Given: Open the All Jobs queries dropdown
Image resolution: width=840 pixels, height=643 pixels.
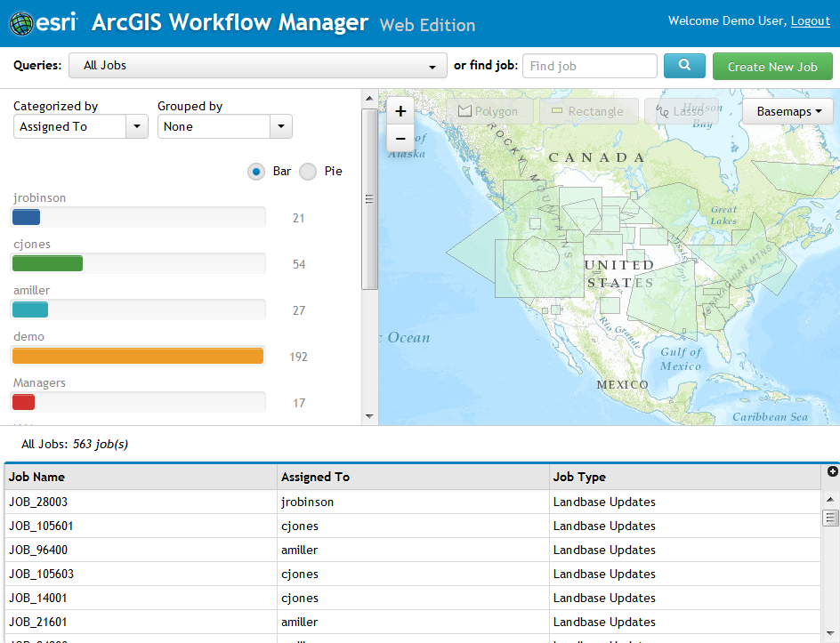Looking at the screenshot, I should point(258,66).
